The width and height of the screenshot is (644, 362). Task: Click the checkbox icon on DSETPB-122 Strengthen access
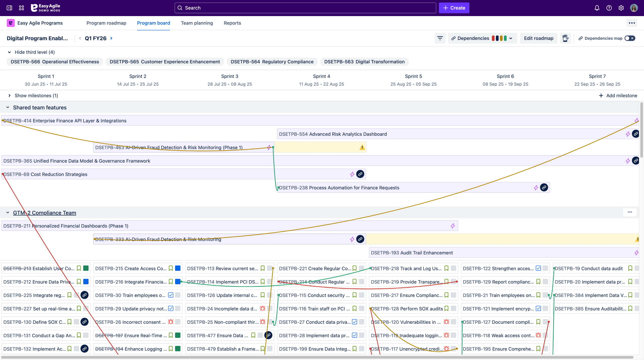click(538, 268)
